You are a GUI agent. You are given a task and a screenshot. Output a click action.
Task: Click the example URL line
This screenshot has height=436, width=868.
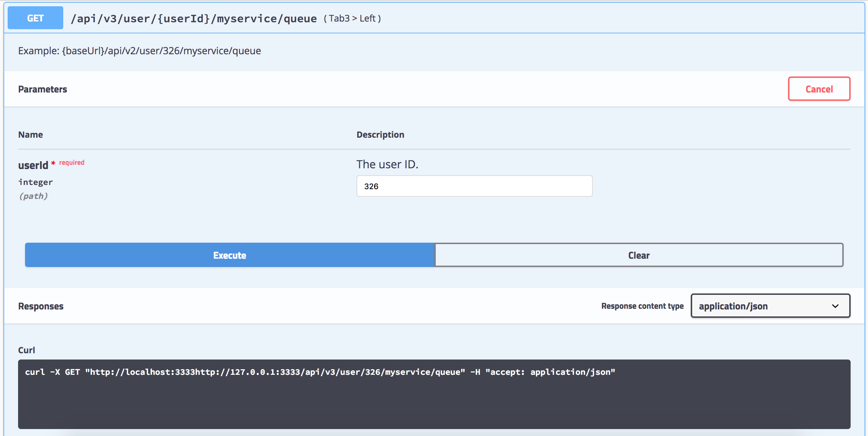click(x=139, y=51)
